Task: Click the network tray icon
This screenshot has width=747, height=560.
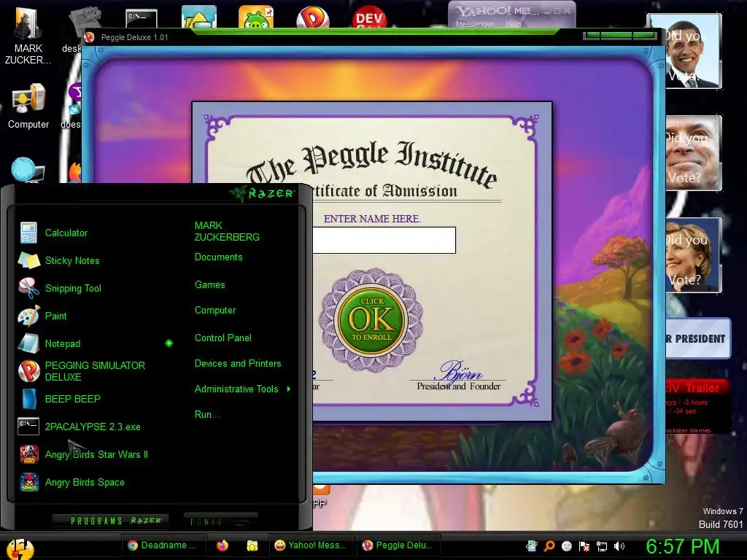Action: [602, 546]
